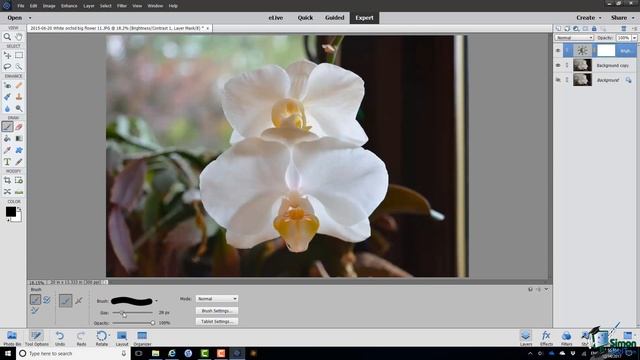Select the Type tool
Image resolution: width=640 pixels, height=360 pixels.
[7, 162]
